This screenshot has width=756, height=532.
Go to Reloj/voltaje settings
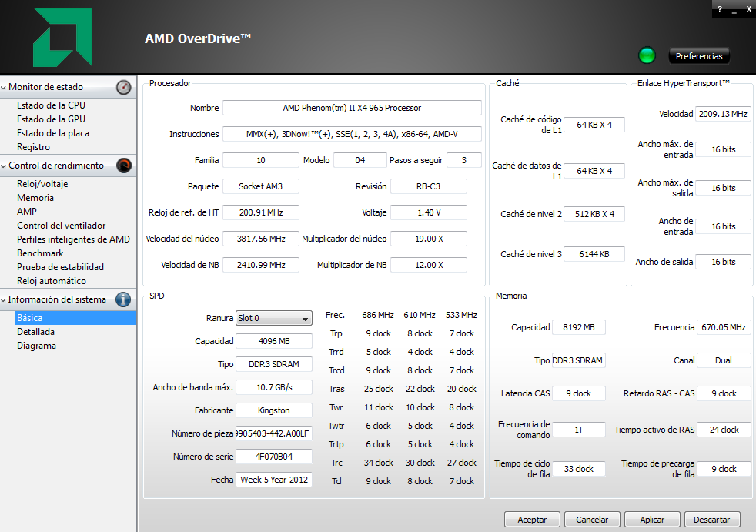[42, 184]
